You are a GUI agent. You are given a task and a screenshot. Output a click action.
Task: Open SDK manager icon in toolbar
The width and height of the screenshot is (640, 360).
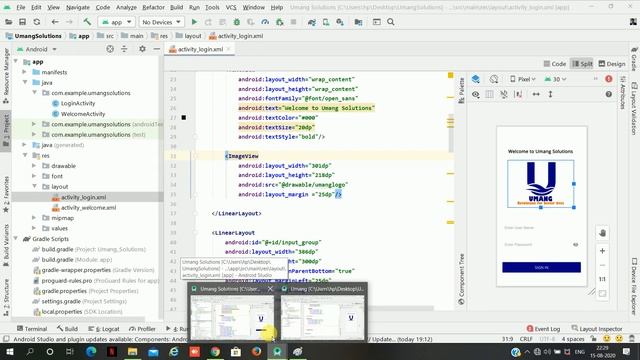340,22
